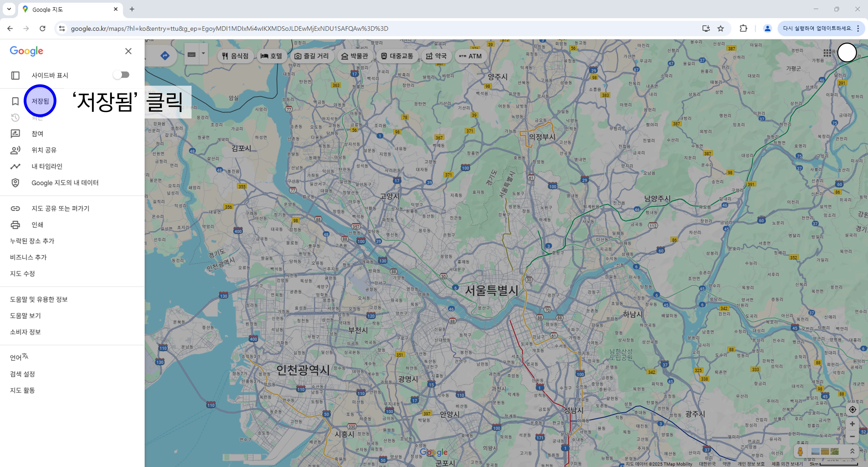Select 참여 in the side menu

tap(37, 134)
